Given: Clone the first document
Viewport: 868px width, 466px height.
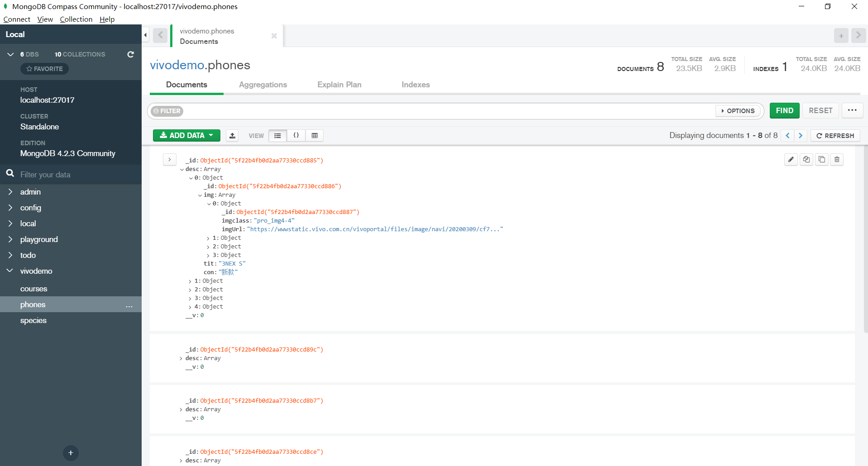Looking at the screenshot, I should pos(822,159).
